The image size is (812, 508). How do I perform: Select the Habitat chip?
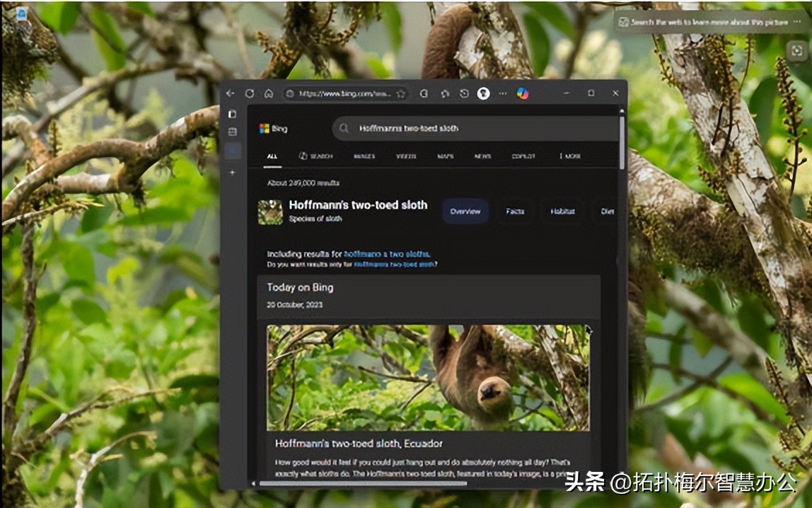tap(562, 212)
